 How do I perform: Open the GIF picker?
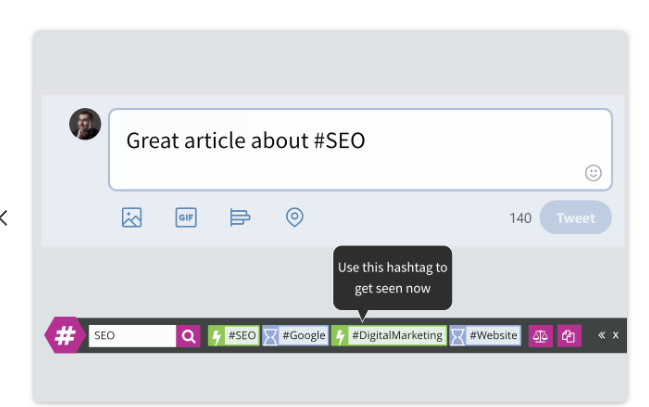pos(185,217)
